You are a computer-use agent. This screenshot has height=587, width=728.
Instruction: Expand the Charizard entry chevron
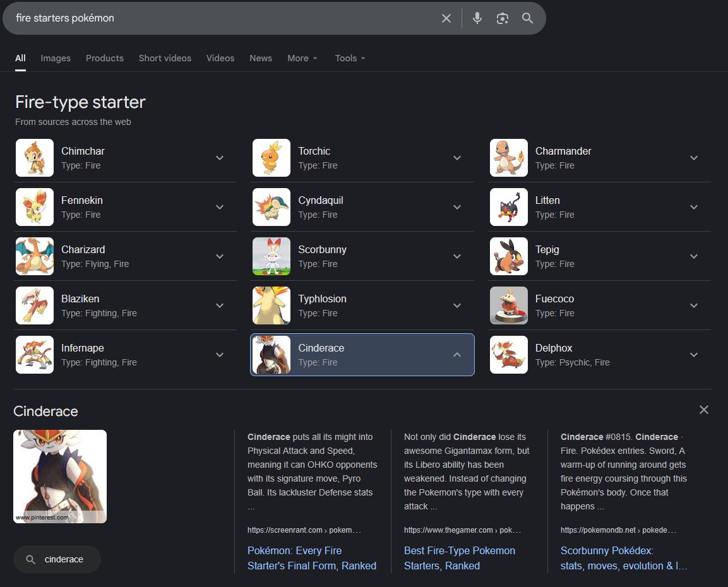pos(220,256)
